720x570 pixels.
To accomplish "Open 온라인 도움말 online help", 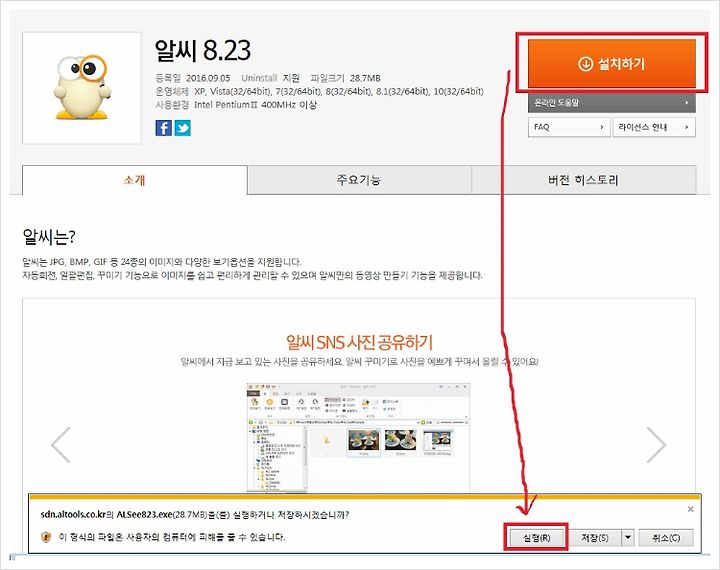I will click(x=612, y=103).
